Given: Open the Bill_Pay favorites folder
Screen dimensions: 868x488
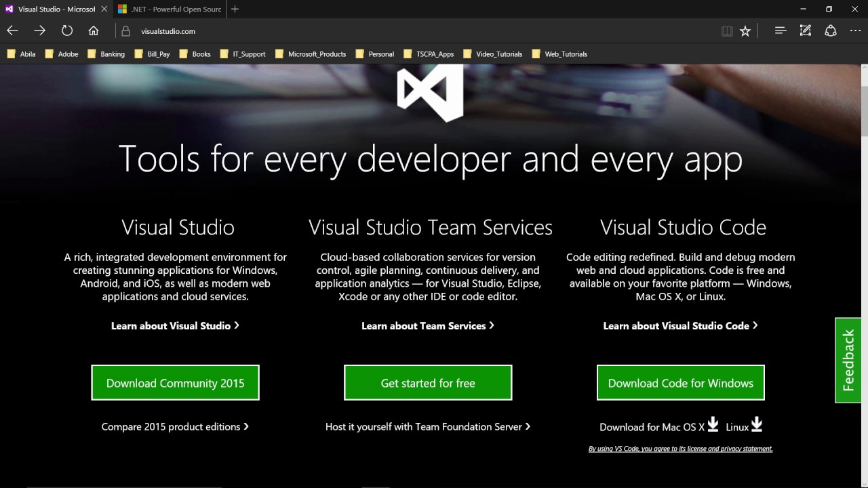Looking at the screenshot, I should tap(153, 54).
